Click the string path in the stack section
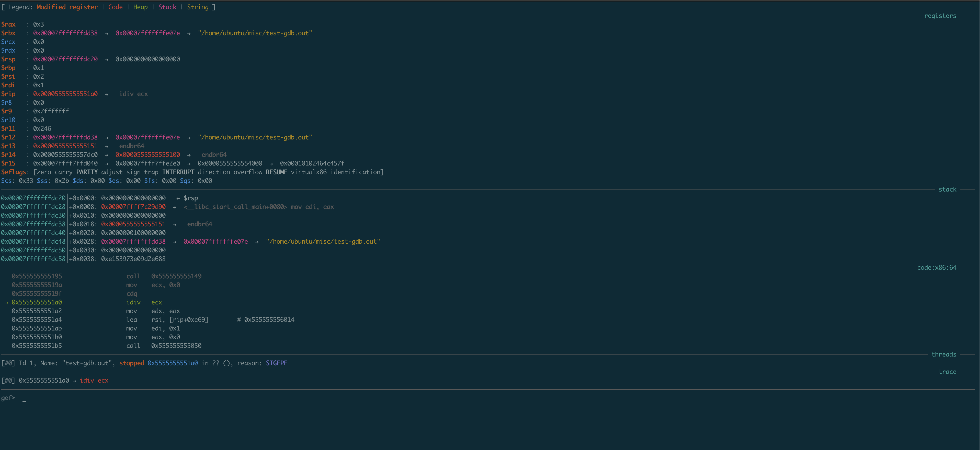Image resolution: width=980 pixels, height=450 pixels. [323, 242]
